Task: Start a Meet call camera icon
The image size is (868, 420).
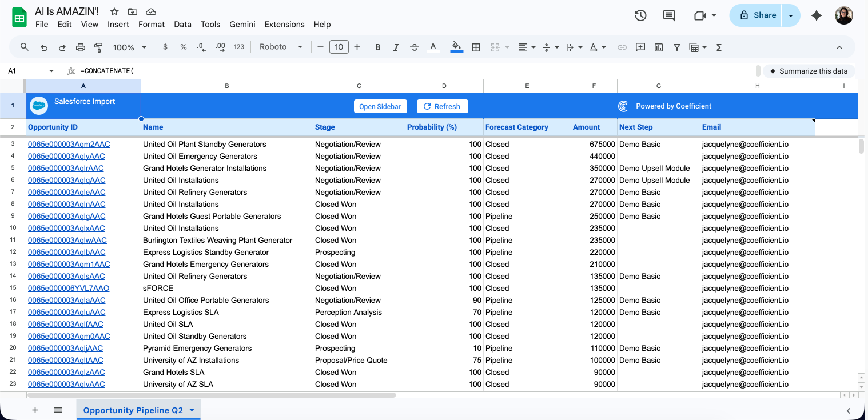Action: (700, 15)
